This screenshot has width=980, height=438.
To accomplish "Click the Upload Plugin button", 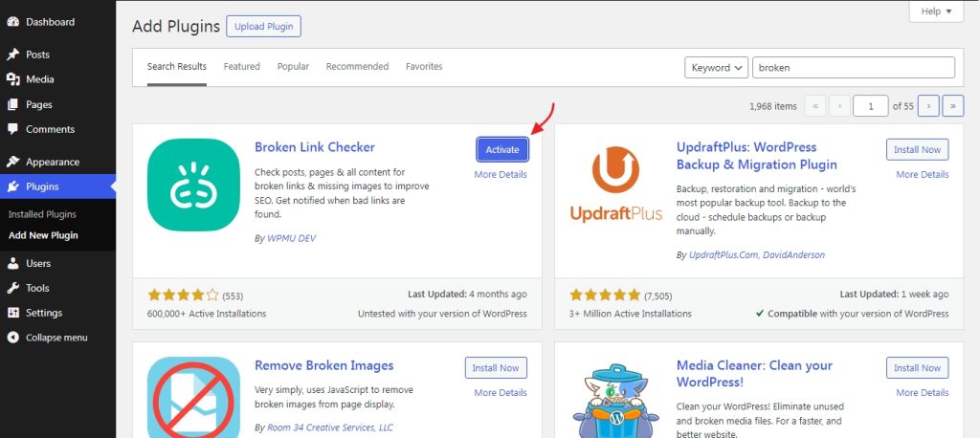I will pyautogui.click(x=263, y=26).
